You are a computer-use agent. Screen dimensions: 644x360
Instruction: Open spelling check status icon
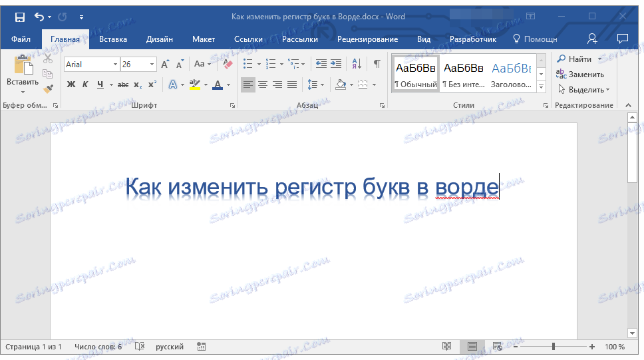(x=140, y=347)
